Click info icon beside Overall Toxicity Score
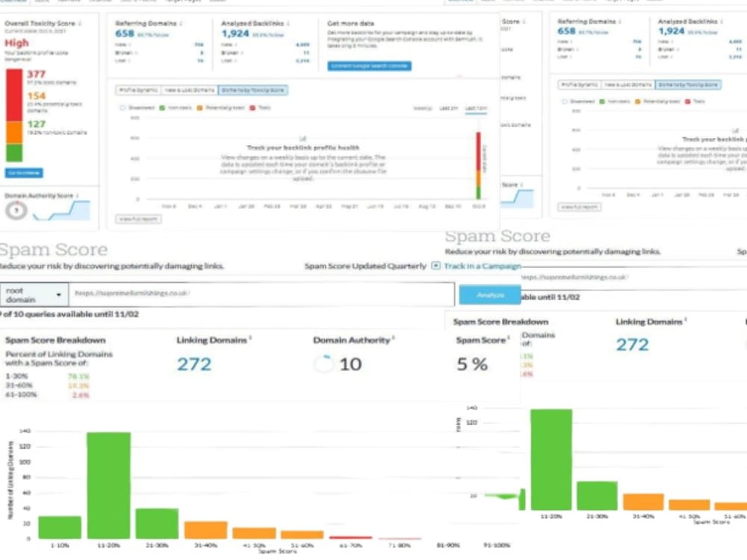The image size is (747, 560). [80, 23]
